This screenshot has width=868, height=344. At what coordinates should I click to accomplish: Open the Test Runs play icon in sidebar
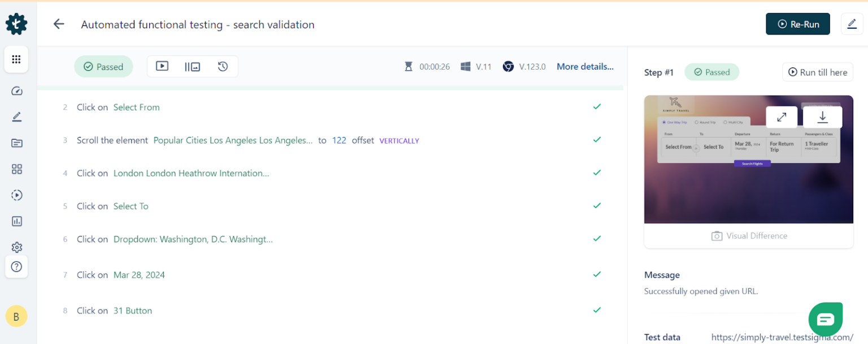16,195
